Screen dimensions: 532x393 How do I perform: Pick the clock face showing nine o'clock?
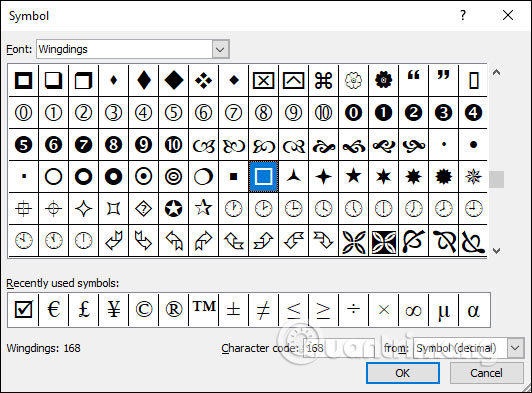(473, 208)
